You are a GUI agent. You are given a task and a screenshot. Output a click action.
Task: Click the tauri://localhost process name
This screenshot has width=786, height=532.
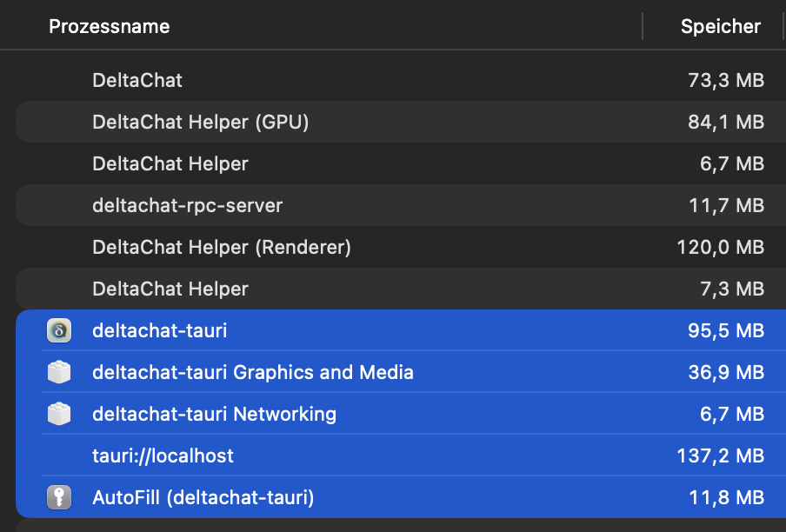point(163,456)
